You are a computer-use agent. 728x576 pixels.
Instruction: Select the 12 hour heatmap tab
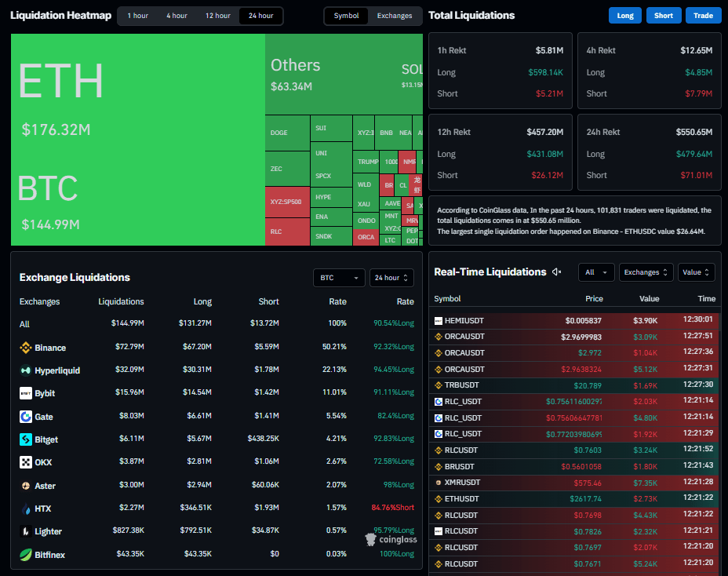(x=218, y=16)
